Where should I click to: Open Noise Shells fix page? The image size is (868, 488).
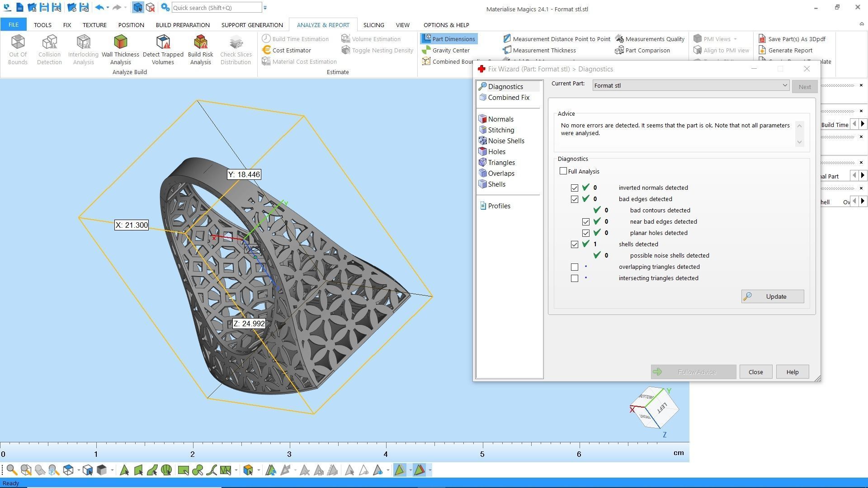coord(505,141)
